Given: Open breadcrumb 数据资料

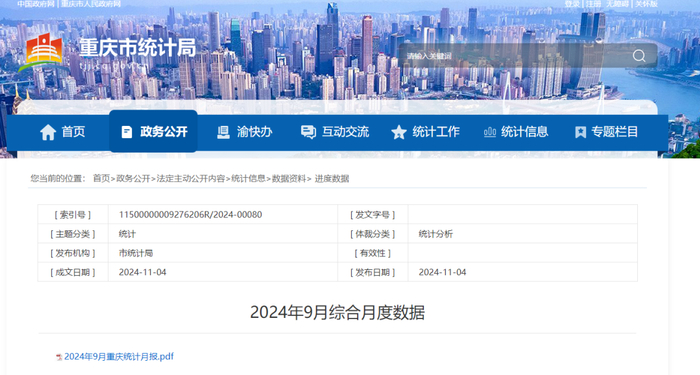Looking at the screenshot, I should click(x=289, y=179).
